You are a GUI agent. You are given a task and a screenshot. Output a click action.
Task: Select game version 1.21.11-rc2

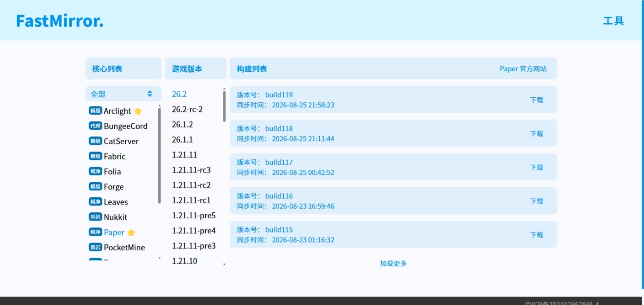[x=191, y=185]
